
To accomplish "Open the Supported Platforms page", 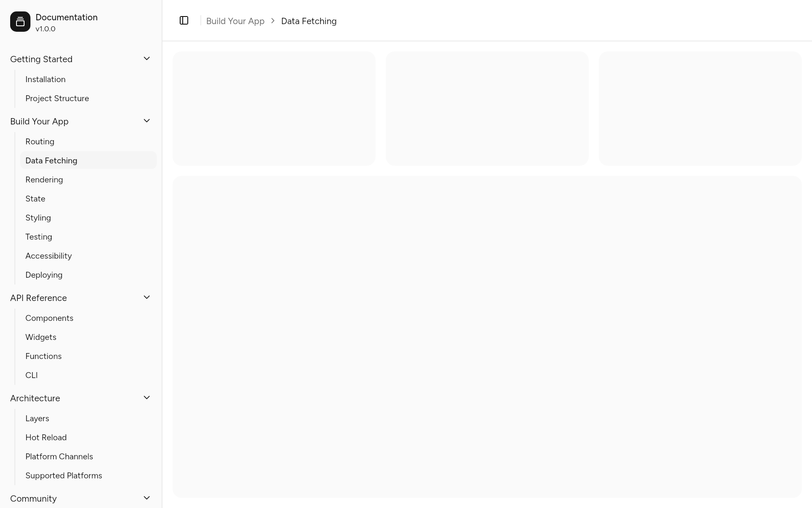I will click(x=88, y=475).
